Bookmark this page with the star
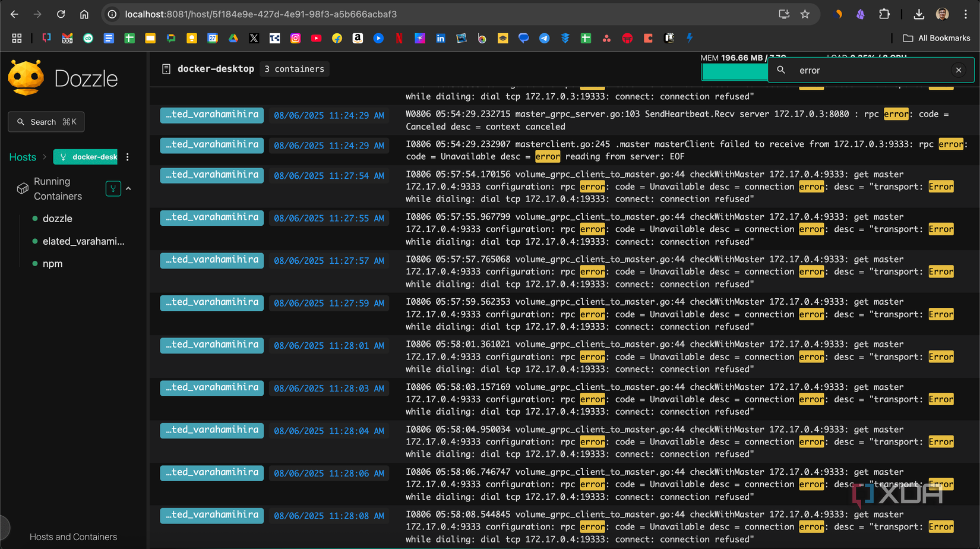Image resolution: width=980 pixels, height=549 pixels. point(805,14)
